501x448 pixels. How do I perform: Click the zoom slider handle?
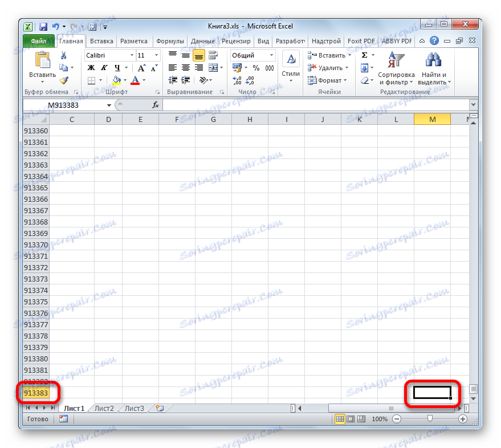(430, 418)
